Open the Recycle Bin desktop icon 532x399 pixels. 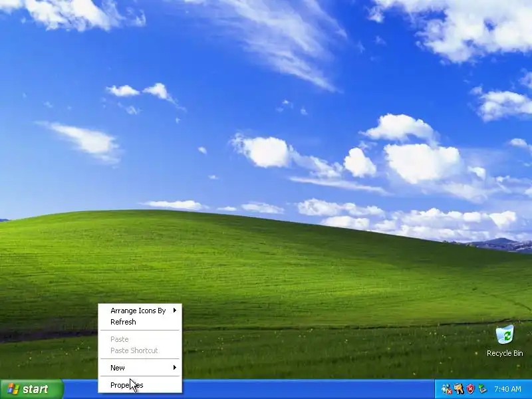click(x=505, y=341)
